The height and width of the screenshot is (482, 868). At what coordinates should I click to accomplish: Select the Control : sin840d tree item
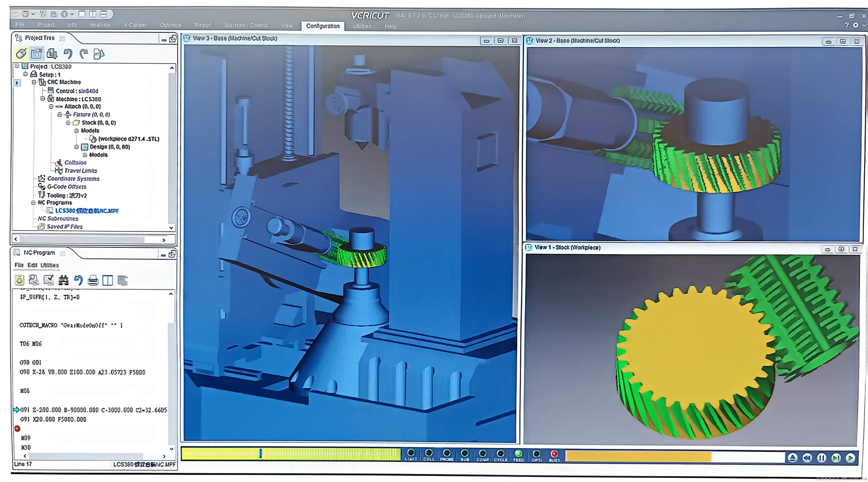click(77, 91)
